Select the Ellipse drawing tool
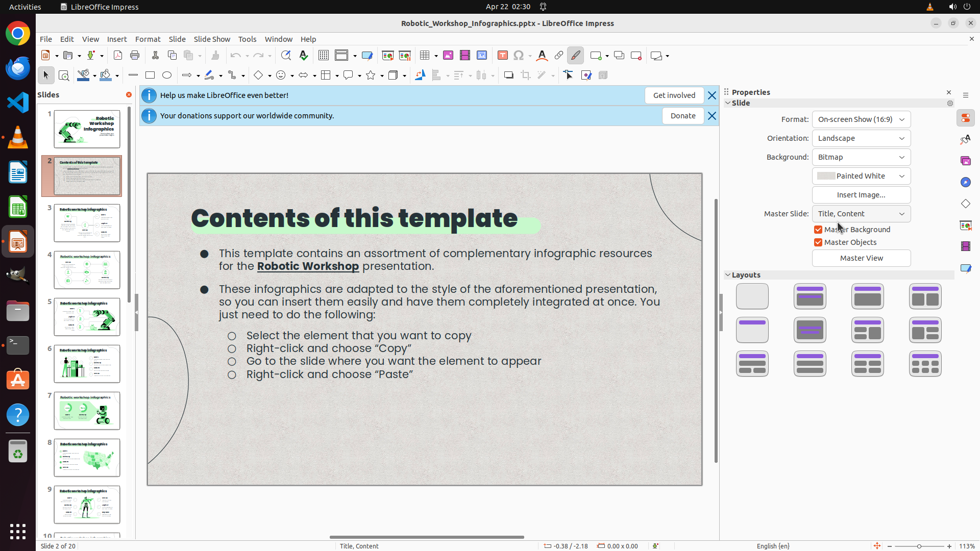Viewport: 980px width, 551px height. [167, 76]
